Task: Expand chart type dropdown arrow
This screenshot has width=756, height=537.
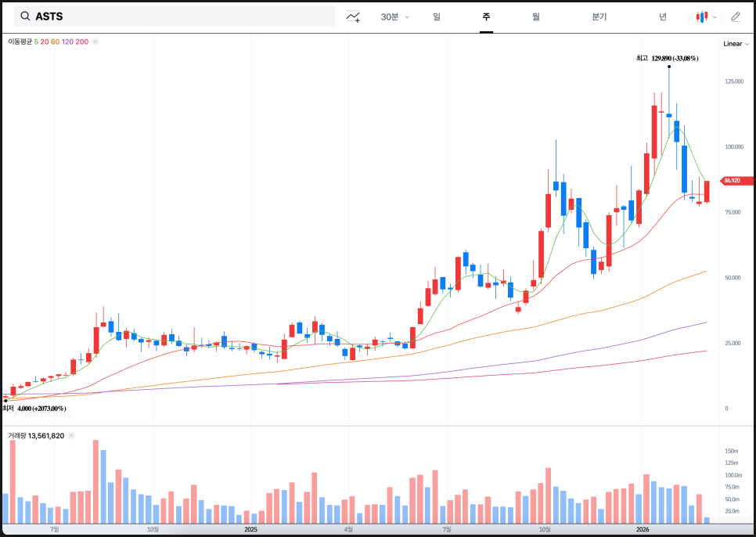Action: click(715, 16)
